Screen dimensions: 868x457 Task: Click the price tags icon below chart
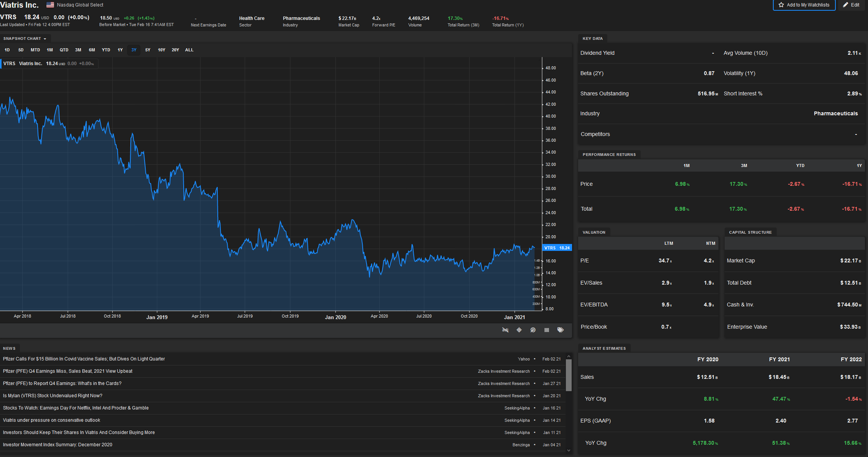tap(561, 330)
